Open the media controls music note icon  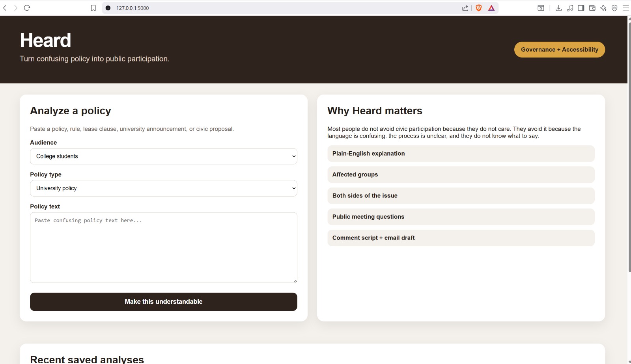click(x=570, y=8)
